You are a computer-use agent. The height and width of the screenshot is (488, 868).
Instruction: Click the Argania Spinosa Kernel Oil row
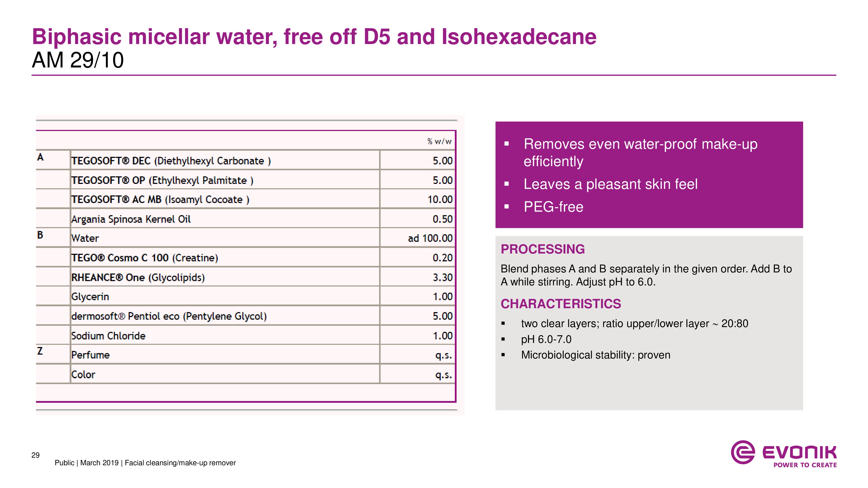(131, 219)
